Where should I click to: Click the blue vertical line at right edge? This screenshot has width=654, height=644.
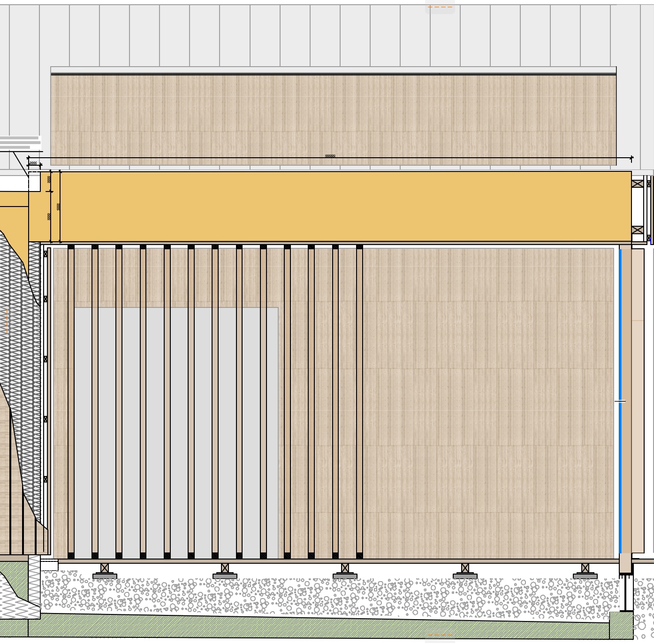(x=620, y=329)
